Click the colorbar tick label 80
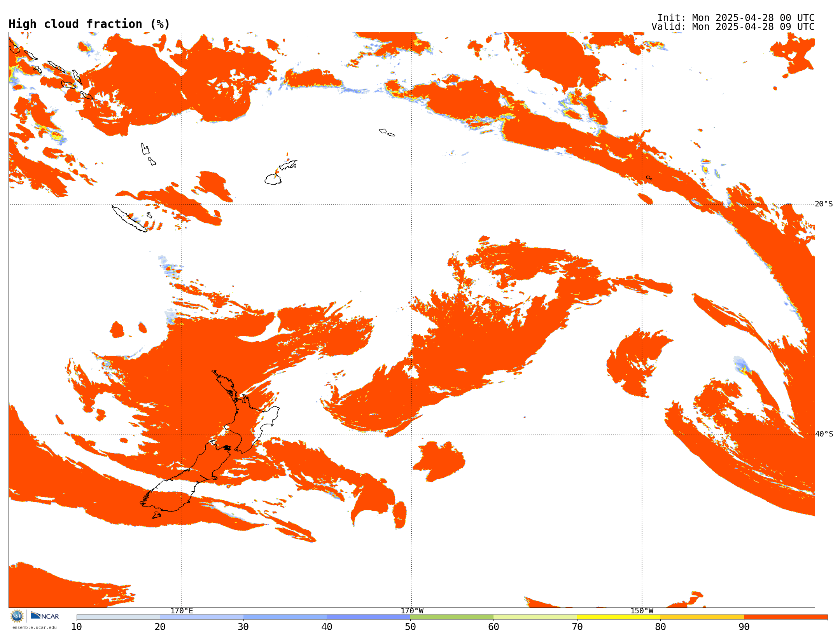This screenshot has height=632, width=840. pos(660,627)
